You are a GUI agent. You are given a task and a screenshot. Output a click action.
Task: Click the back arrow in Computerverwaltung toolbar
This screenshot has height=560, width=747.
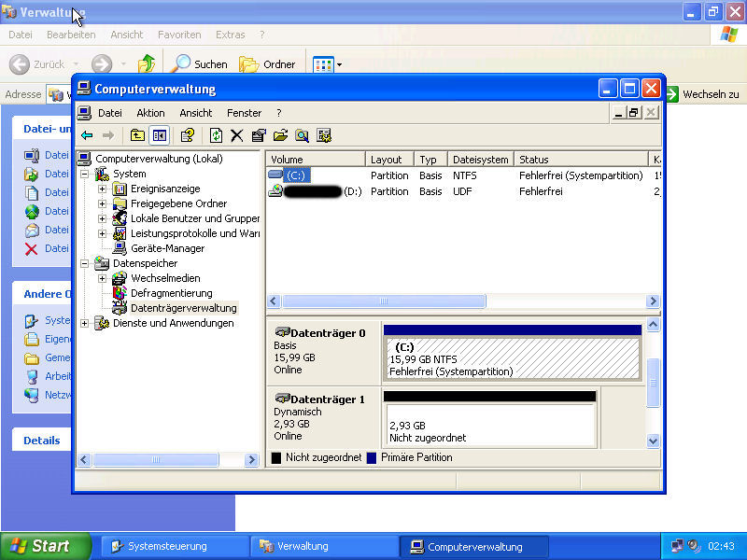point(87,135)
